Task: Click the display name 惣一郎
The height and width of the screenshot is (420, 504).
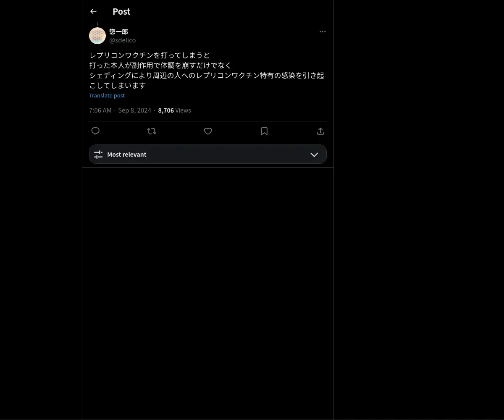Action: (x=118, y=31)
